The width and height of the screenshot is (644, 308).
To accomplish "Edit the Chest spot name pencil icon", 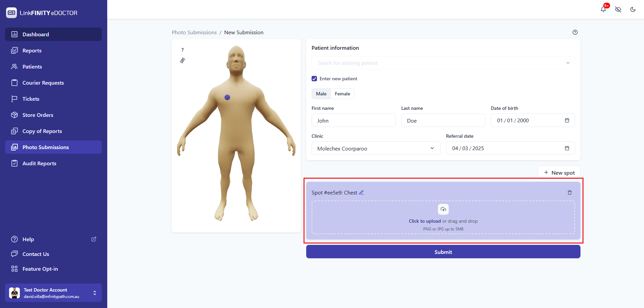I will point(361,192).
